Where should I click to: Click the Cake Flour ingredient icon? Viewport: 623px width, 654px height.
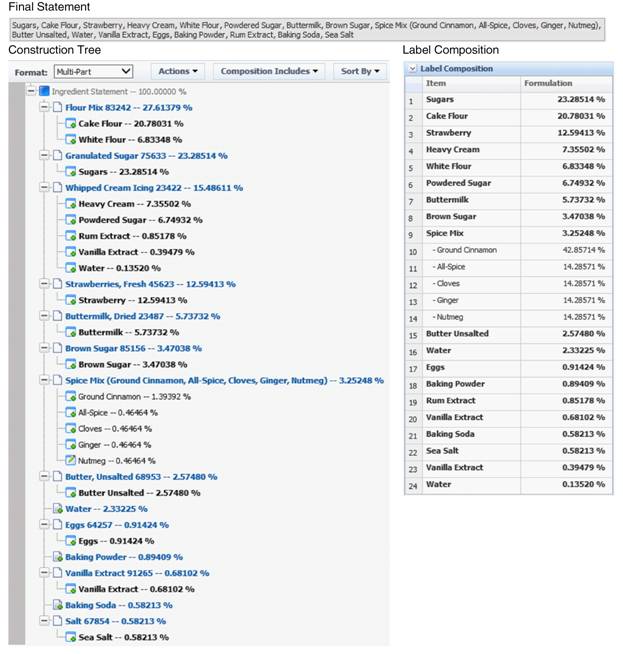coord(70,123)
